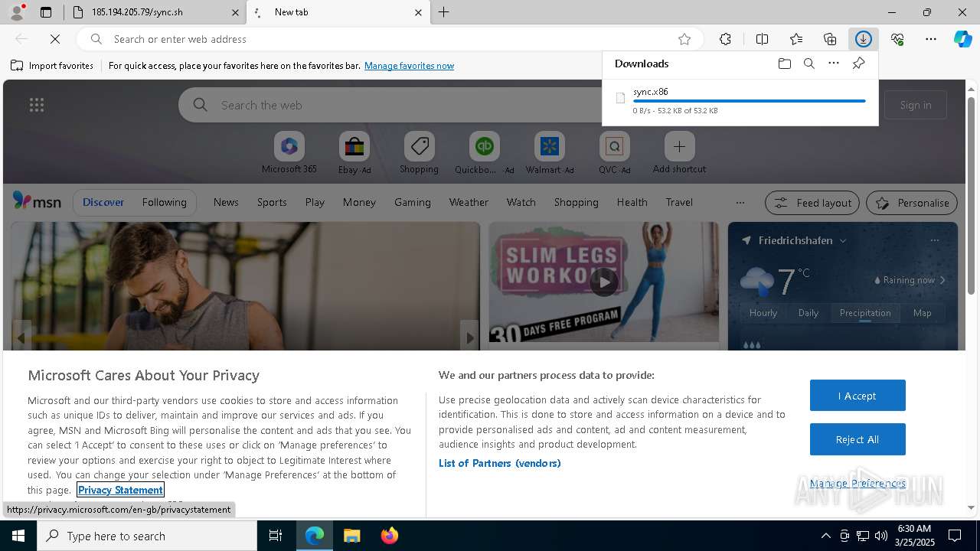
Task: Open the Microsoft 365 shortcut
Action: [289, 153]
